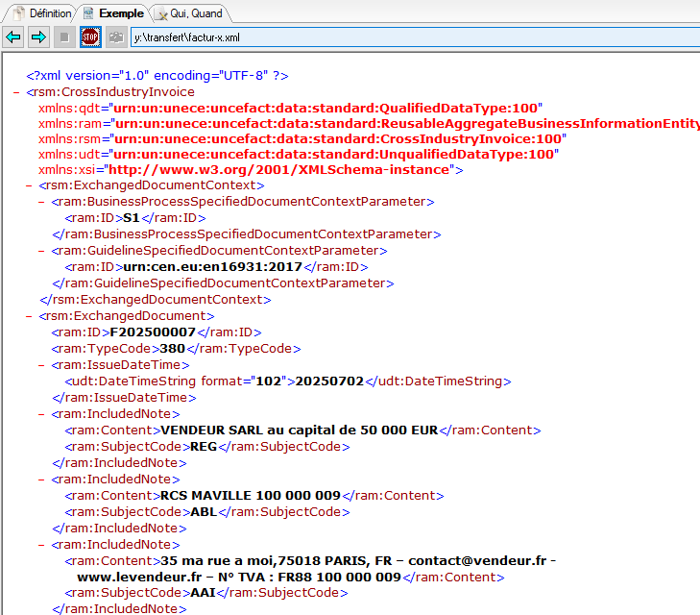Image resolution: width=700 pixels, height=615 pixels.
Task: Collapse the BusinessProcessSpecifiedDocumentContextParameter node
Action: click(x=41, y=202)
